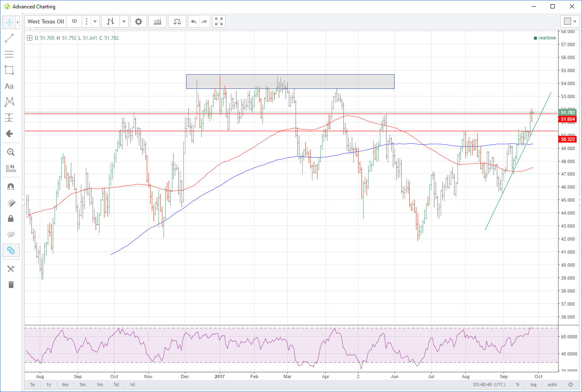Select the horizontal lines pitchfork tool
This screenshot has height=392, width=582.
[x=9, y=54]
